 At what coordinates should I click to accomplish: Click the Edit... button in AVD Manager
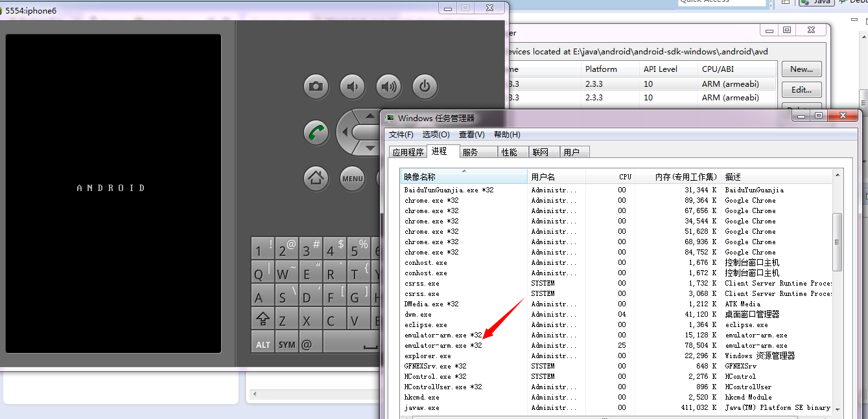pyautogui.click(x=801, y=90)
